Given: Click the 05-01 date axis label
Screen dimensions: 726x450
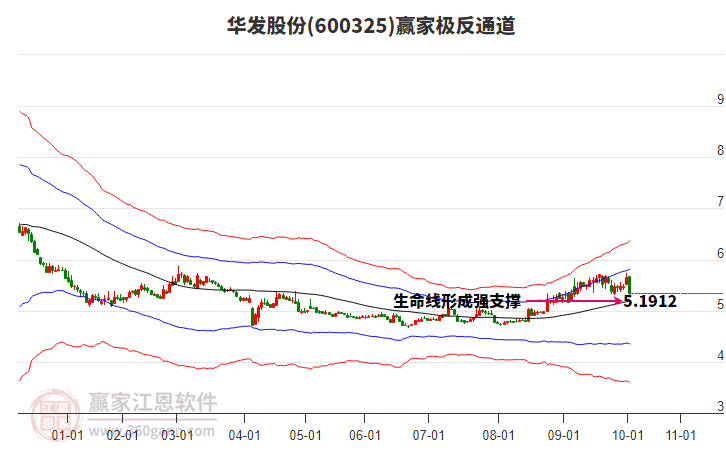Looking at the screenshot, I should point(306,436).
